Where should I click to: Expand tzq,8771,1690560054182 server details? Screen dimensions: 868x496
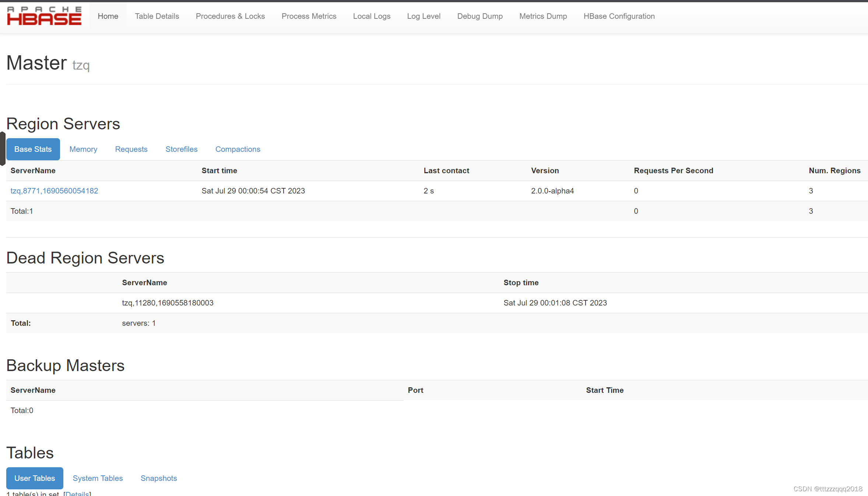[54, 191]
